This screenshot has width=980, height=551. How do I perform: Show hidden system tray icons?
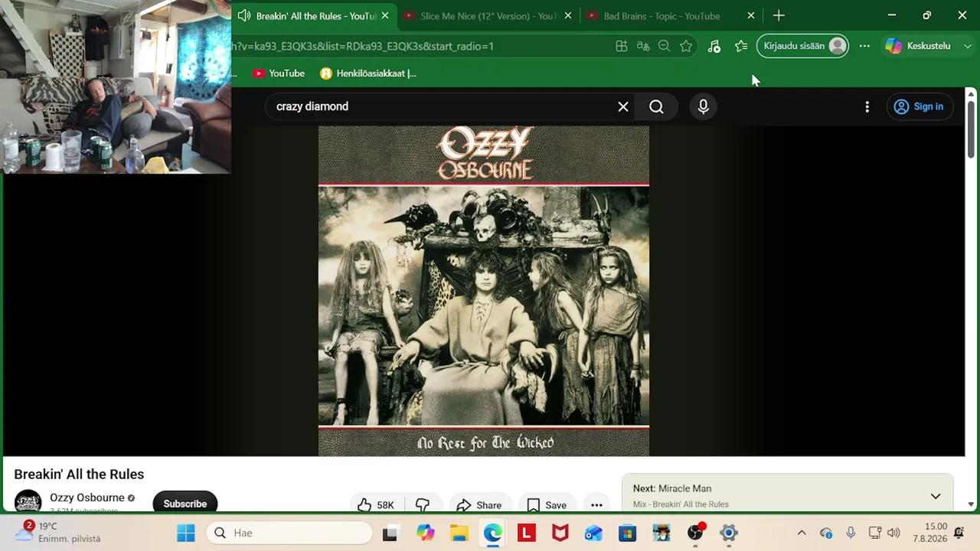802,533
